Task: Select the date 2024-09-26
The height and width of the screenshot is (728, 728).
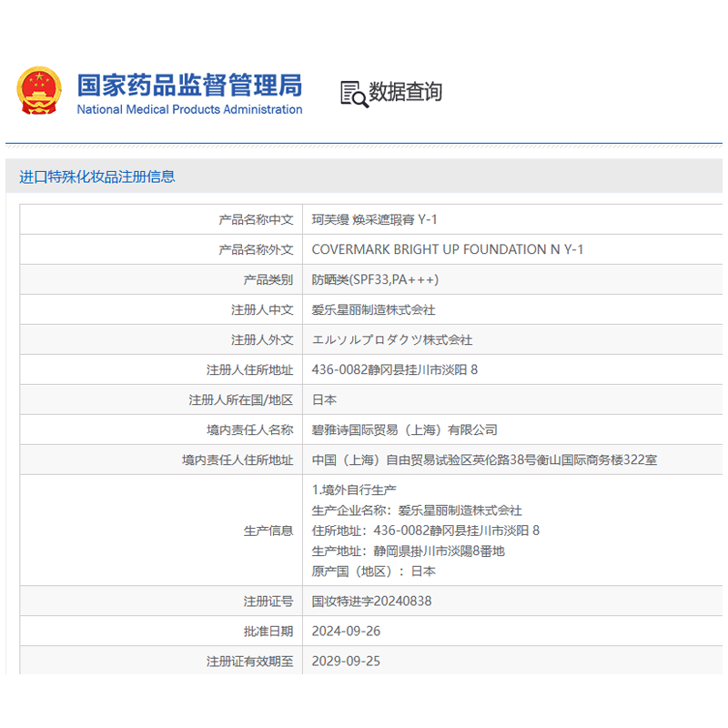Action: 346,632
